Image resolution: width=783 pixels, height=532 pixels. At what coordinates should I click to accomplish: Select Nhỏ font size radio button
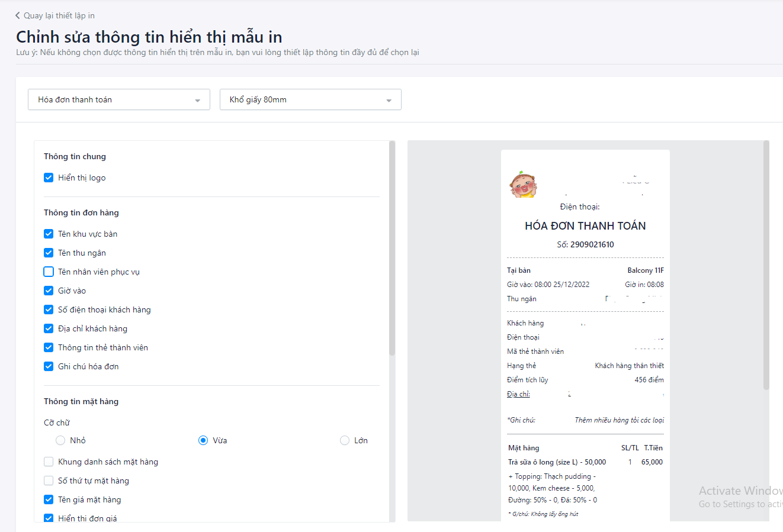coord(60,440)
